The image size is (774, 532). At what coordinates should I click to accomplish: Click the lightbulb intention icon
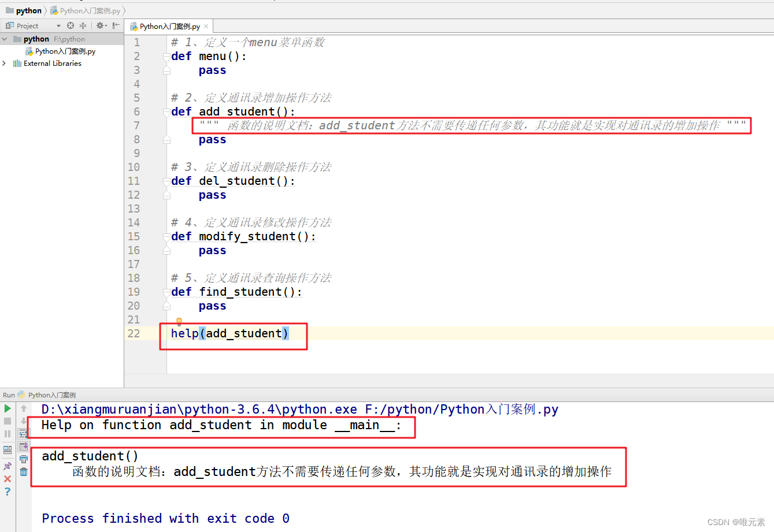179,321
